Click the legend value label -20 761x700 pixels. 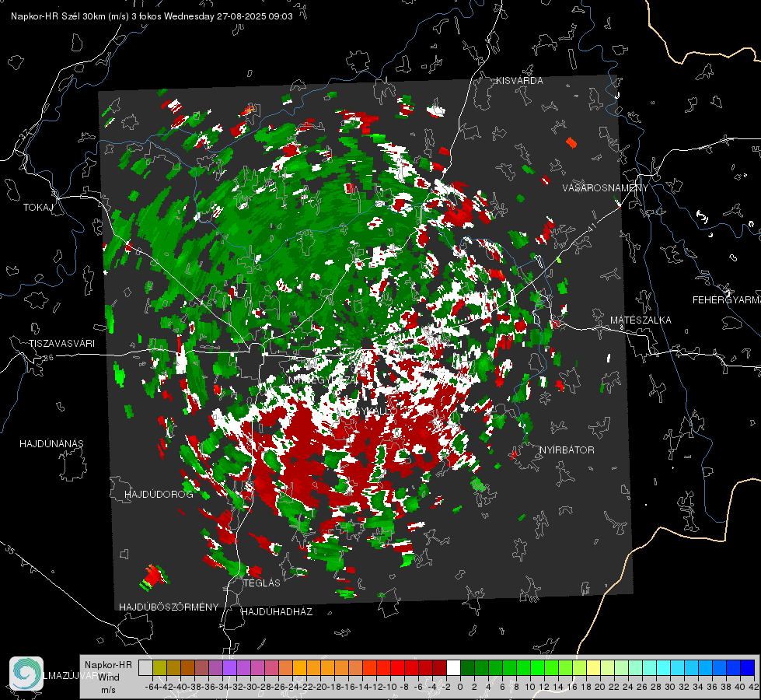tap(320, 687)
